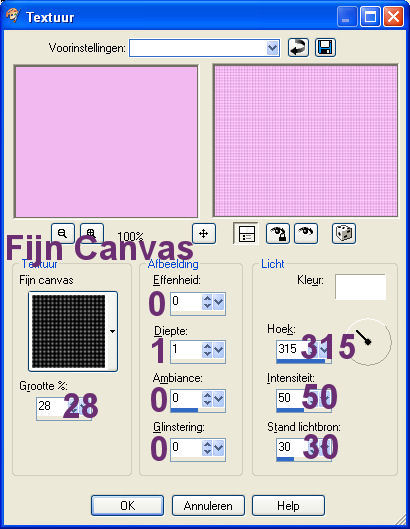
Task: Toggle auto proof eye with lock
Action: tap(277, 233)
